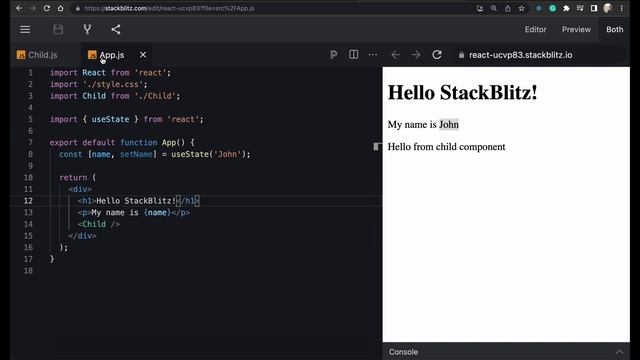The width and height of the screenshot is (640, 360).
Task: Switch to Editor only view
Action: pos(536,29)
